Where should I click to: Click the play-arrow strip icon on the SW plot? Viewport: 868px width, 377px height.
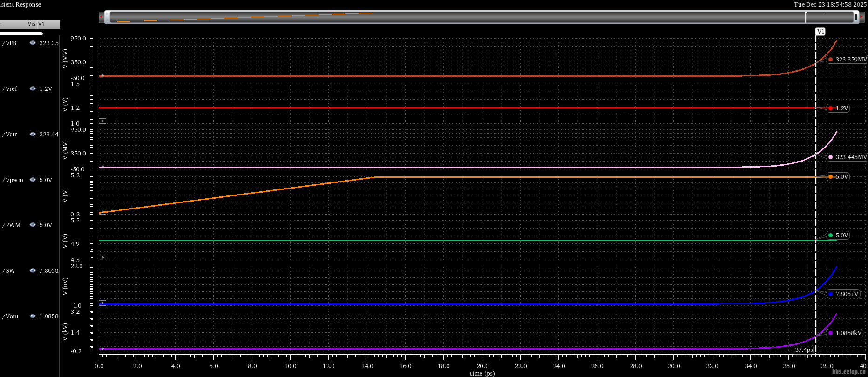(102, 303)
